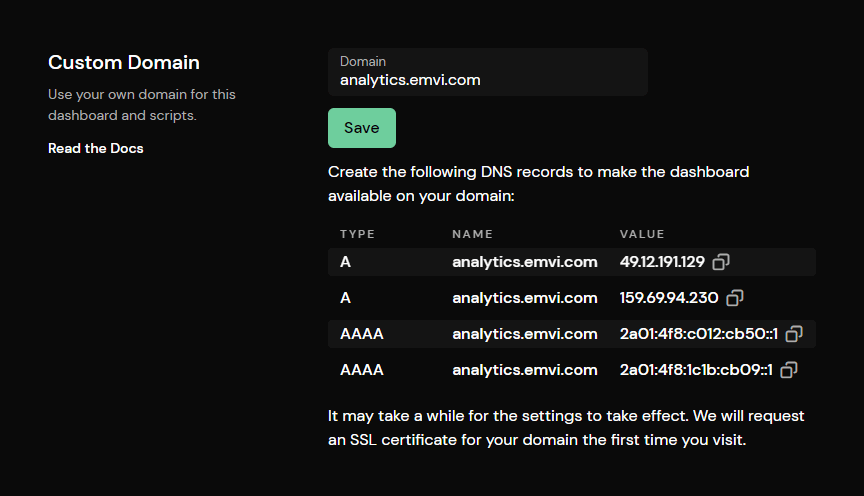Click the 159.69.94.230 value text
The image size is (864, 496).
tap(669, 298)
